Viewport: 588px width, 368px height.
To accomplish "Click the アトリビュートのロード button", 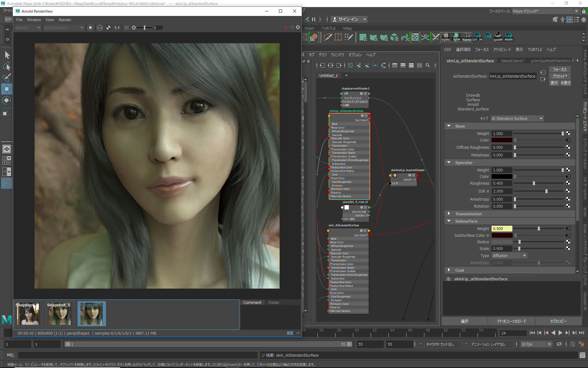I will (x=511, y=321).
